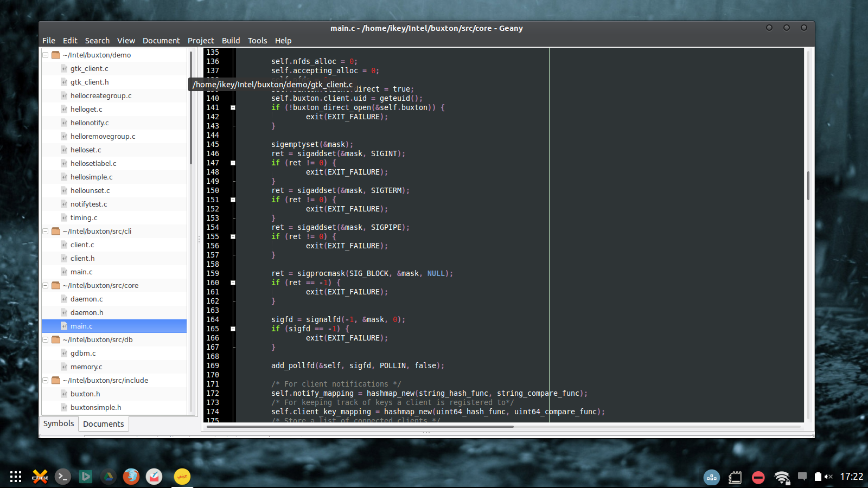Click the muted volume tray icon
This screenshot has height=488, width=868.
[828, 477]
